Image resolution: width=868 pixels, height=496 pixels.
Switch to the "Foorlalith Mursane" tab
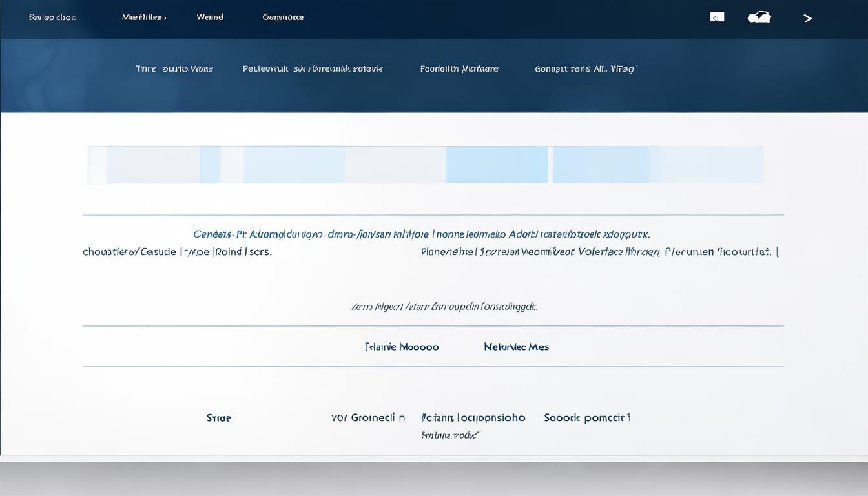pyautogui.click(x=459, y=68)
